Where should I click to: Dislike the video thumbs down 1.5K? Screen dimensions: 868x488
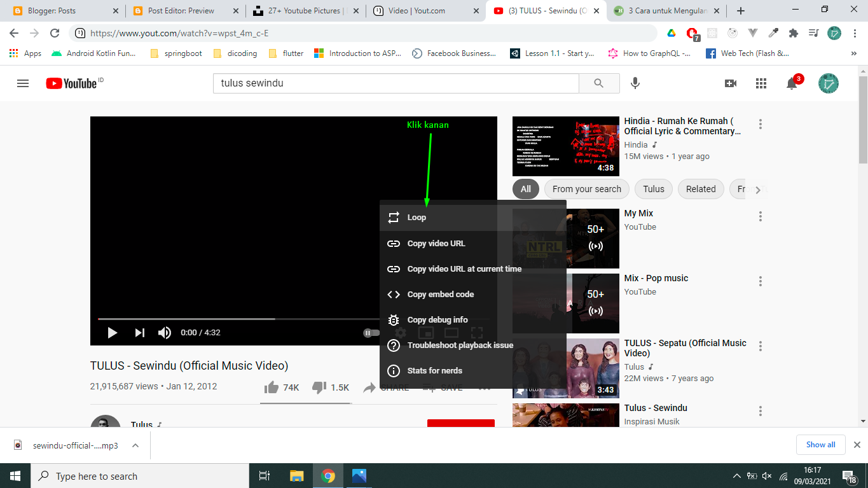(x=331, y=387)
